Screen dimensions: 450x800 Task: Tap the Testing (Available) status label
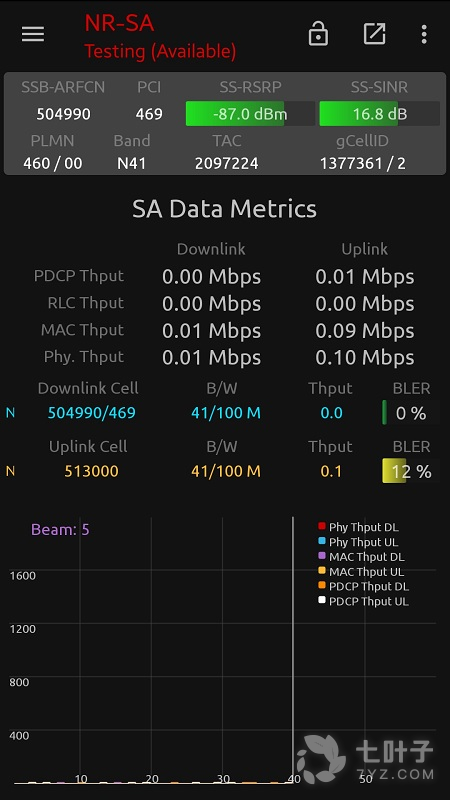pyautogui.click(x=160, y=51)
